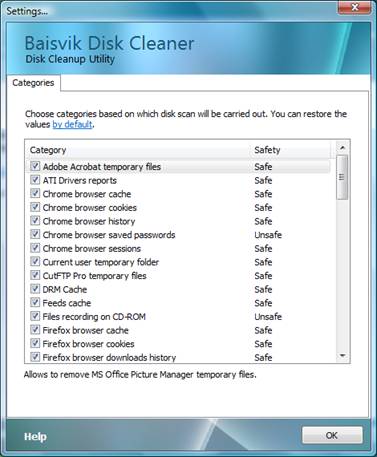Disable Firefox browser downloads history checkbox

(35, 357)
